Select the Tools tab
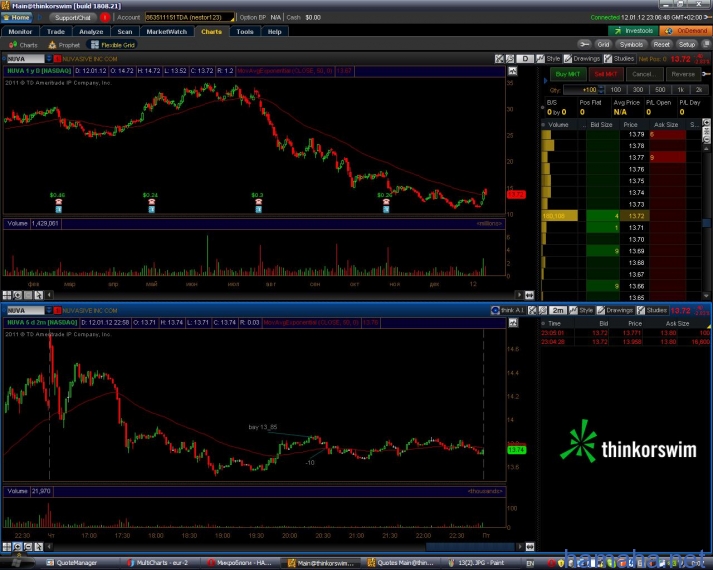This screenshot has height=570, width=713. (x=245, y=32)
